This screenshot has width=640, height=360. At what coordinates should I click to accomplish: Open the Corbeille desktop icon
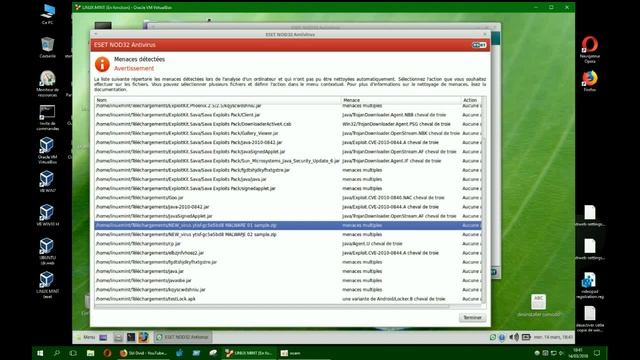[x=47, y=47]
